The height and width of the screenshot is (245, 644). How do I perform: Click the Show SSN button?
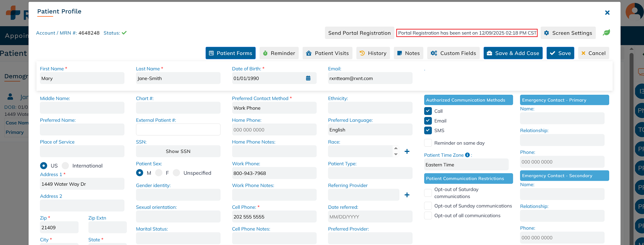pos(178,151)
